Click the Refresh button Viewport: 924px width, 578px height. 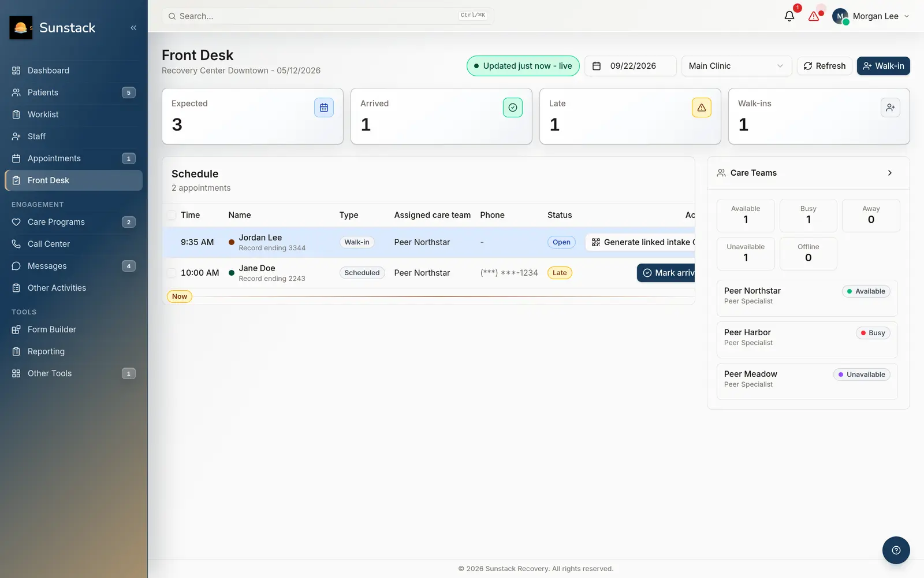pyautogui.click(x=825, y=66)
